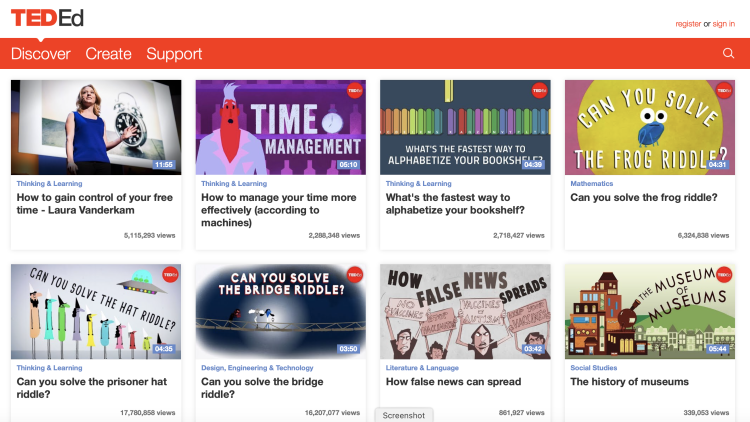Select the Mathematics category label
The height and width of the screenshot is (422, 750).
592,184
